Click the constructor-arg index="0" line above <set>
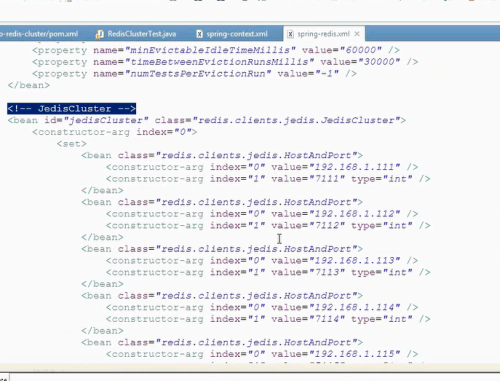Image resolution: width=500 pixels, height=381 pixels. [x=115, y=132]
